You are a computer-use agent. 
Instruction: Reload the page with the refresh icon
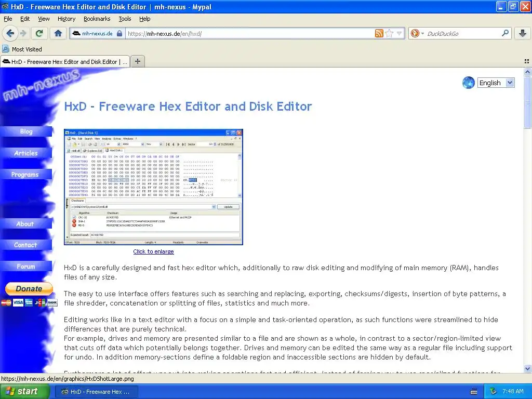click(x=39, y=33)
